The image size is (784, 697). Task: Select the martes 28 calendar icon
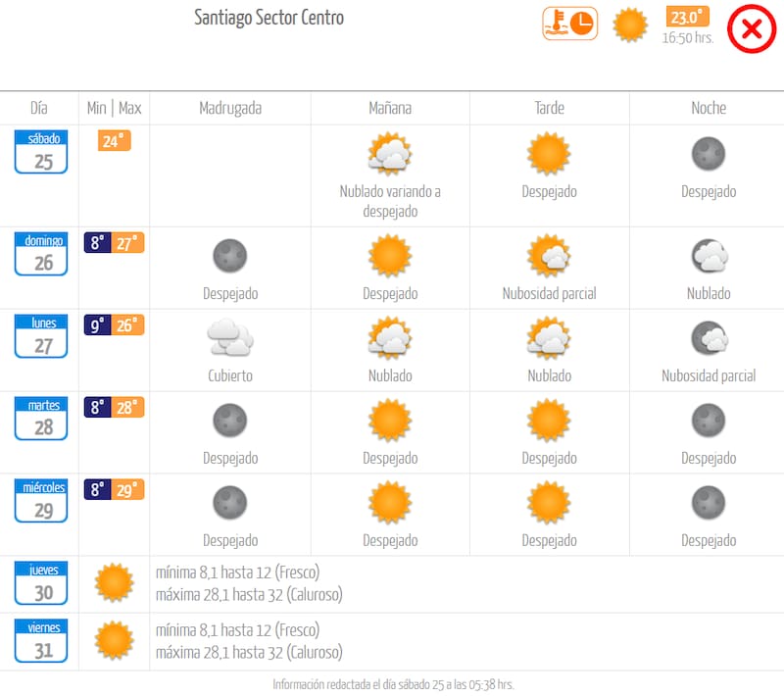point(41,419)
